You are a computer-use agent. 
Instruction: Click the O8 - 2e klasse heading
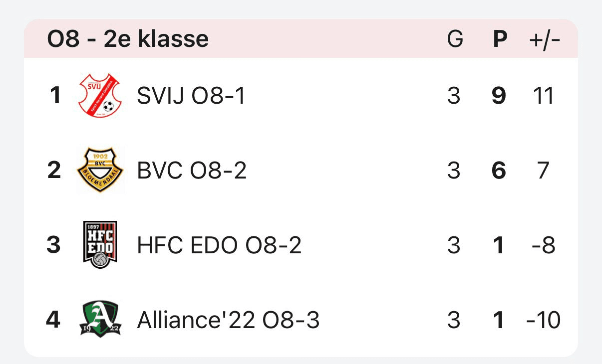(x=128, y=38)
